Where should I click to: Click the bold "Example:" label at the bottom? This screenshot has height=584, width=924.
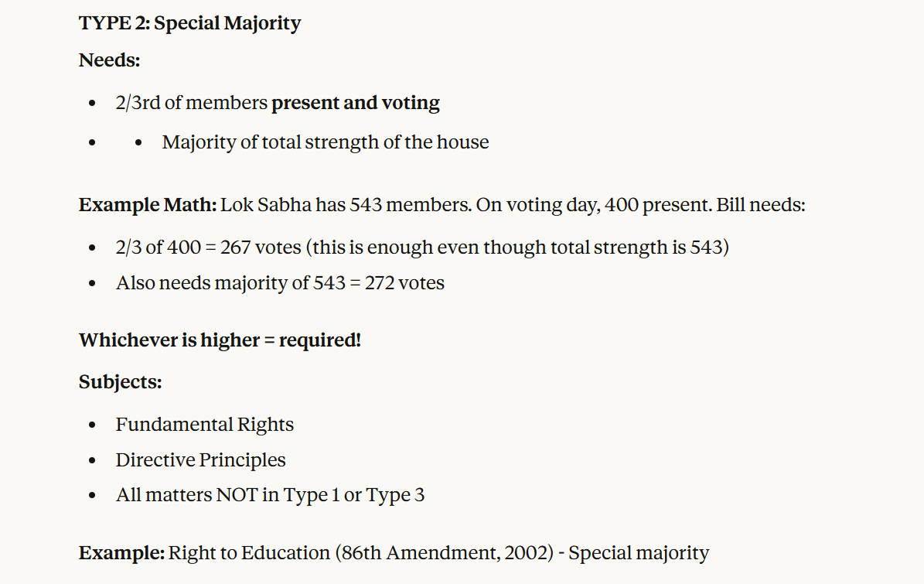click(121, 553)
